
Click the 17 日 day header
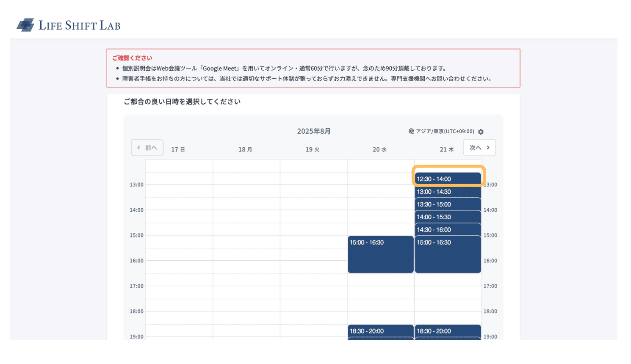pyautogui.click(x=178, y=149)
